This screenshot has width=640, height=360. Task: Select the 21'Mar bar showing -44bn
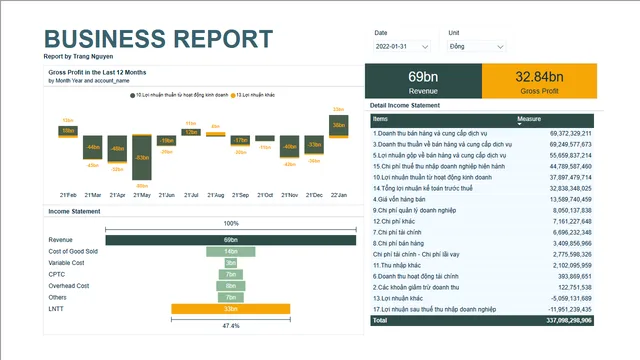point(93,147)
